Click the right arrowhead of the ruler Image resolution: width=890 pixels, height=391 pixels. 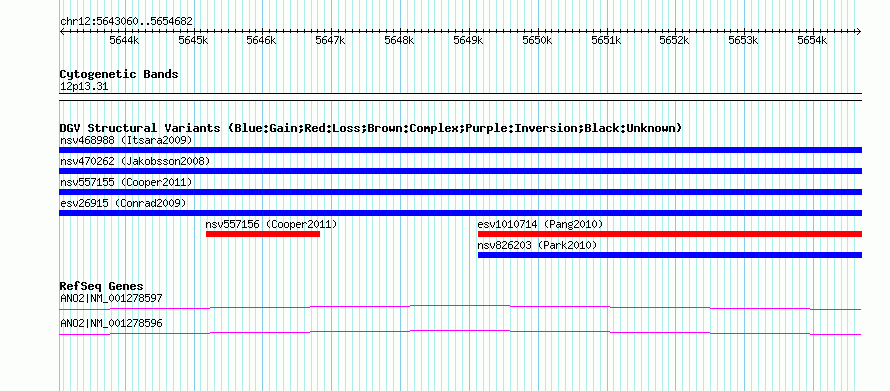point(859,32)
